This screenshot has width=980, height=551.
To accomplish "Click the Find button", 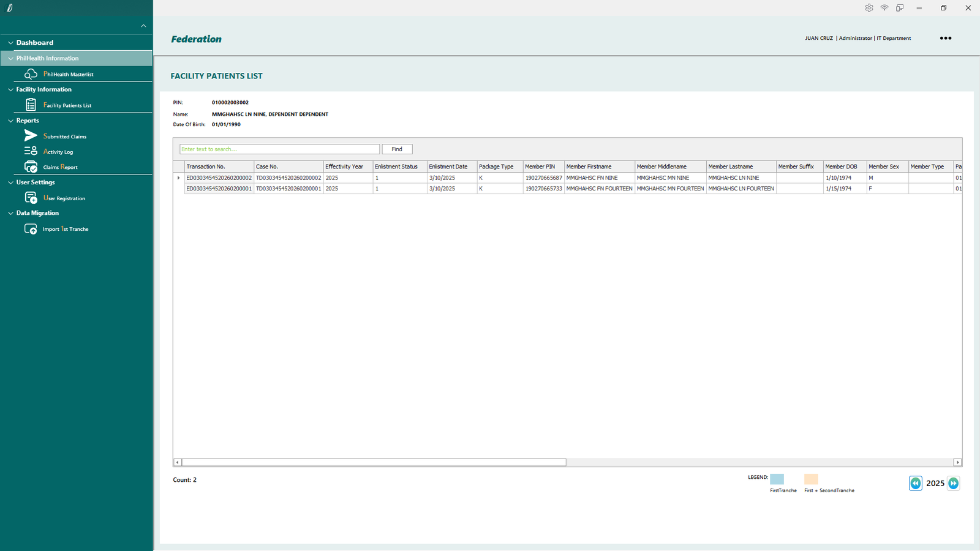I will tap(397, 149).
